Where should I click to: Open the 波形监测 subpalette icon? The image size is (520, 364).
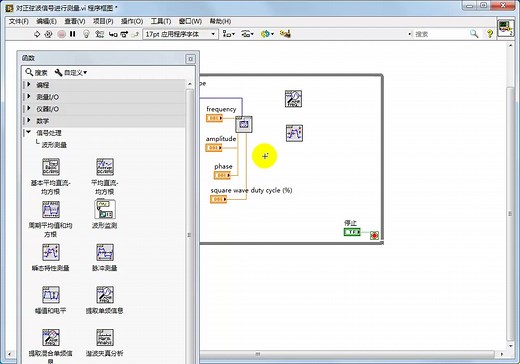pyautogui.click(x=105, y=209)
